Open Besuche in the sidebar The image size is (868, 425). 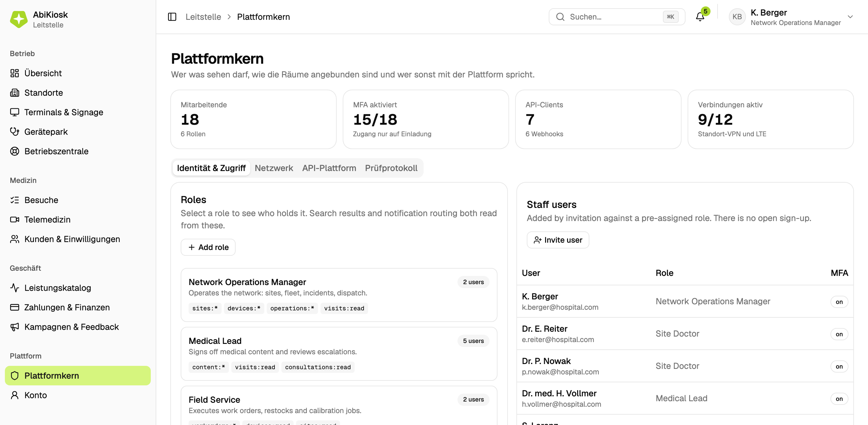coord(78,200)
